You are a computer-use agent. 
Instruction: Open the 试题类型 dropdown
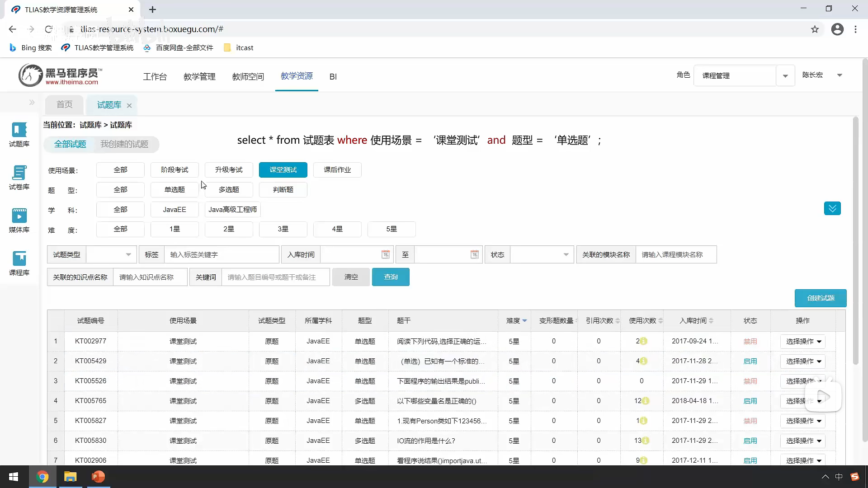point(111,254)
